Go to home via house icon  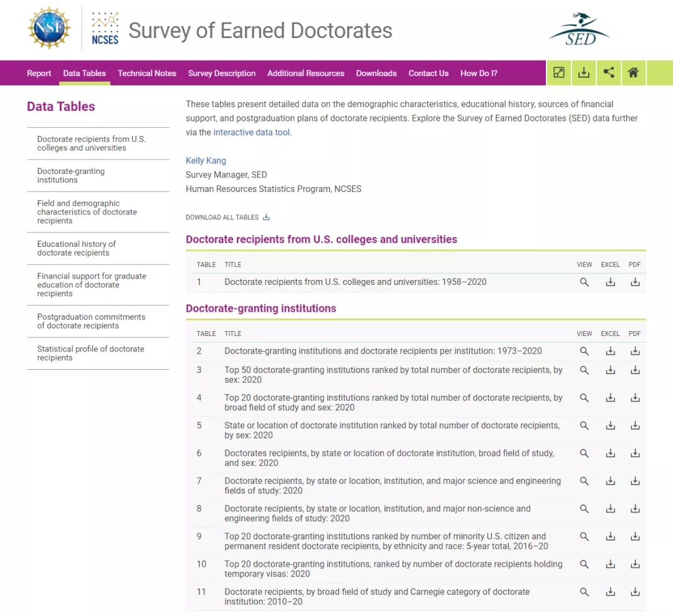(x=633, y=73)
